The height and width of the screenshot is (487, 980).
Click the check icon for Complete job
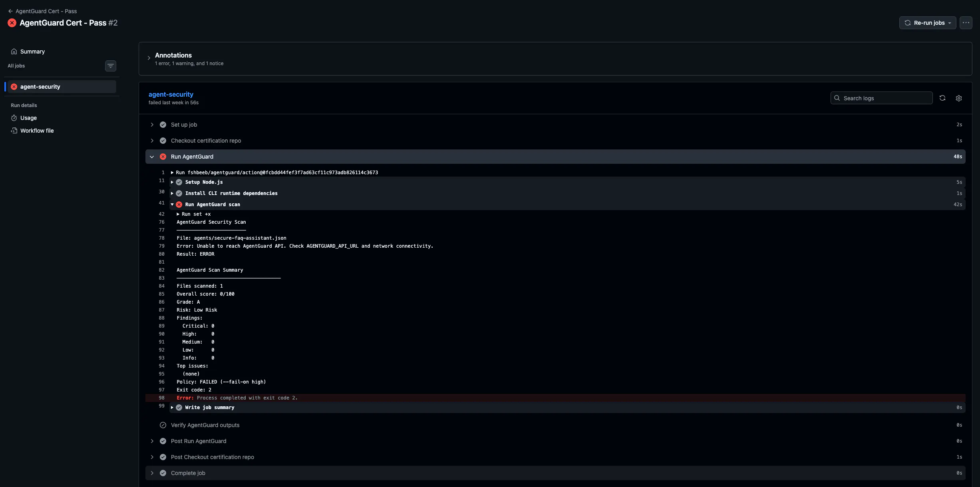(x=163, y=473)
